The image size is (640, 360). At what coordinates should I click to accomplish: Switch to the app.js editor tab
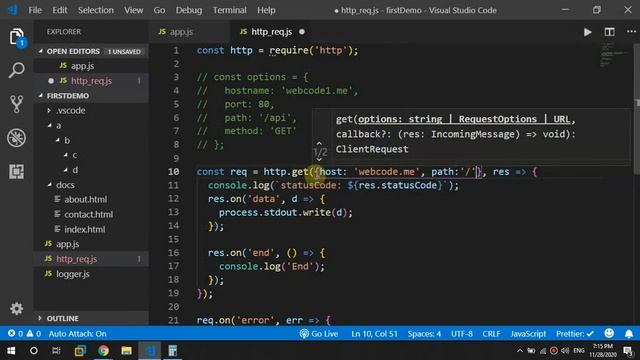coord(188,31)
